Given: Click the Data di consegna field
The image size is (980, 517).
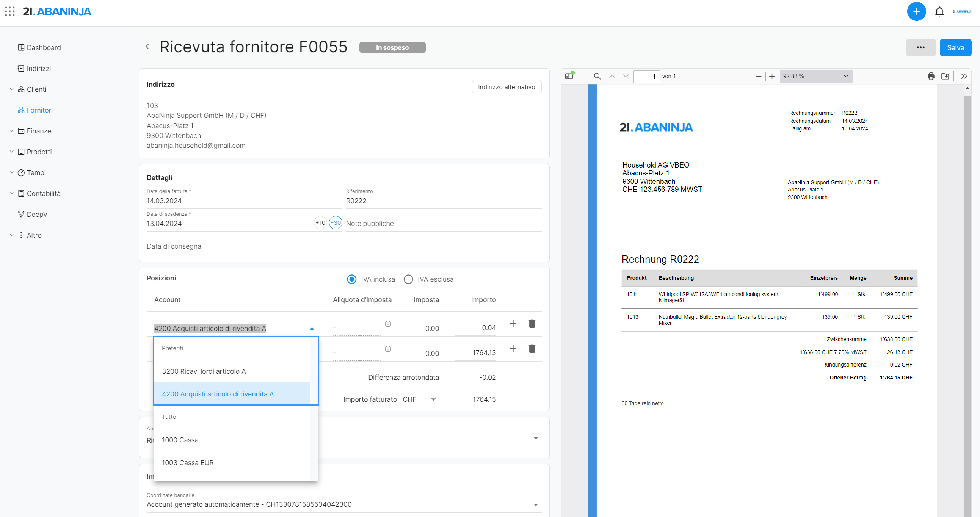Looking at the screenshot, I should click(243, 246).
